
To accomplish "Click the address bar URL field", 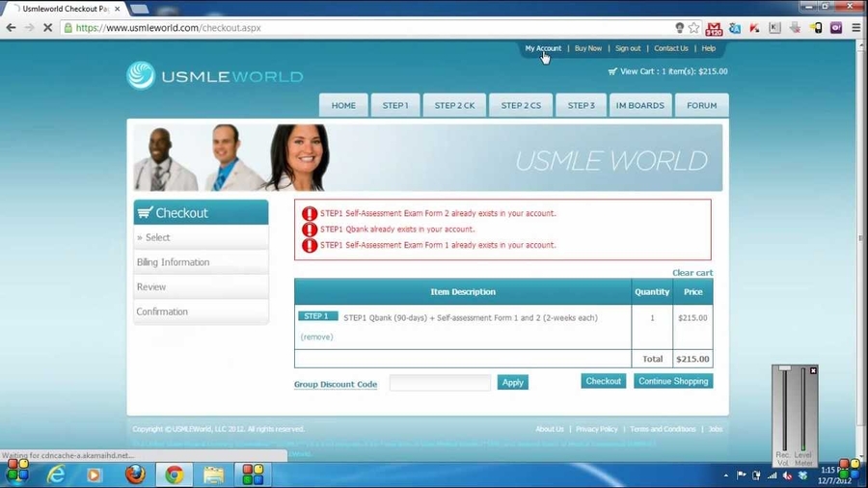I will click(x=366, y=28).
